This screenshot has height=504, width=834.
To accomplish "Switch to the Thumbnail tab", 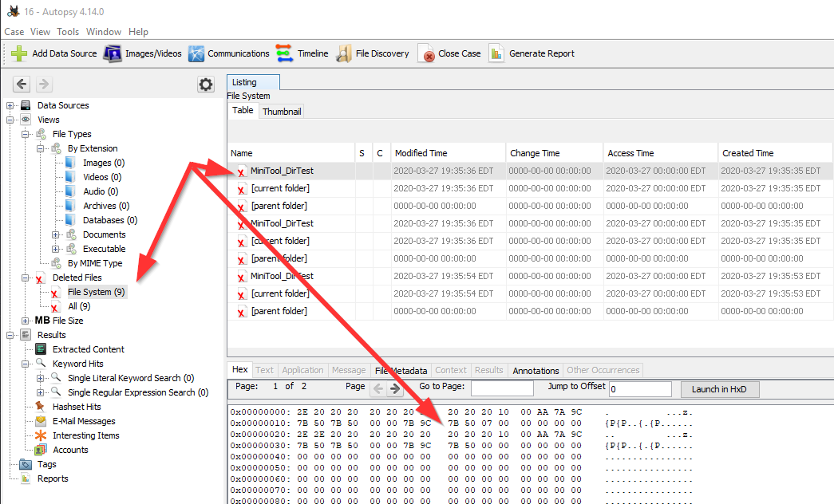I will pos(282,112).
